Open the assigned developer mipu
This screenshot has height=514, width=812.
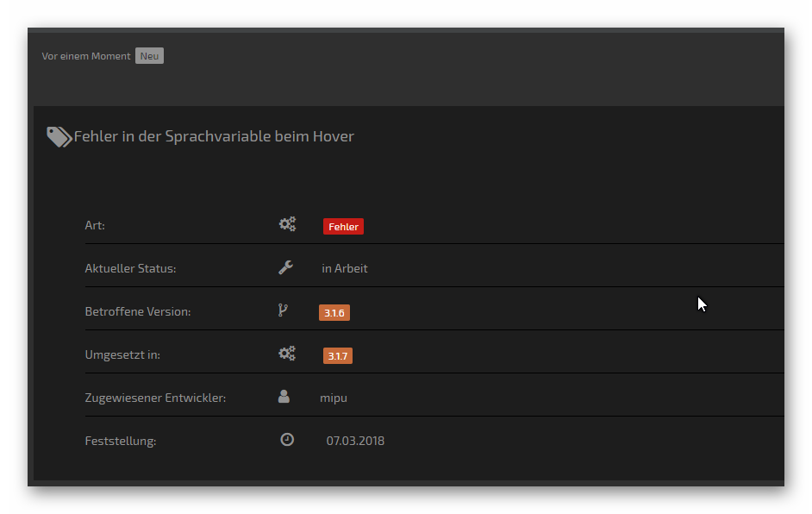333,398
